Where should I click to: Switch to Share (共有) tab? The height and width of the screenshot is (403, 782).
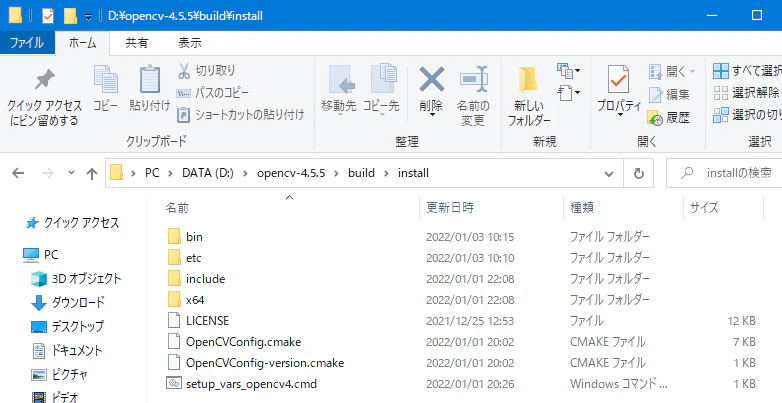tap(136, 43)
